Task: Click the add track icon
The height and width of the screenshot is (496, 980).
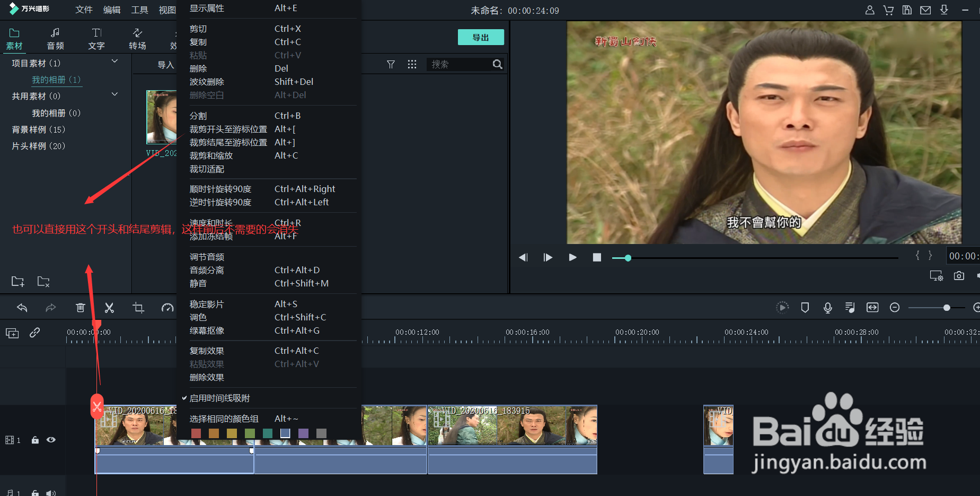Action: pyautogui.click(x=12, y=333)
